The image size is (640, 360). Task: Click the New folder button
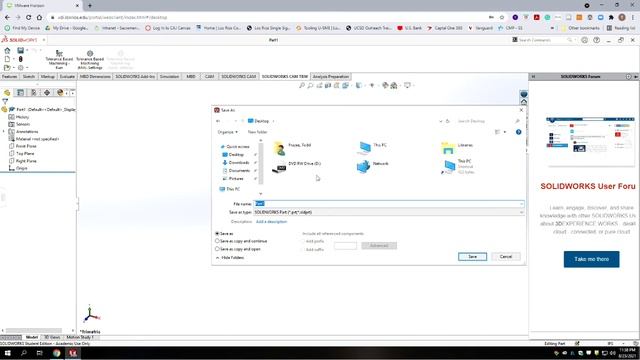257,132
